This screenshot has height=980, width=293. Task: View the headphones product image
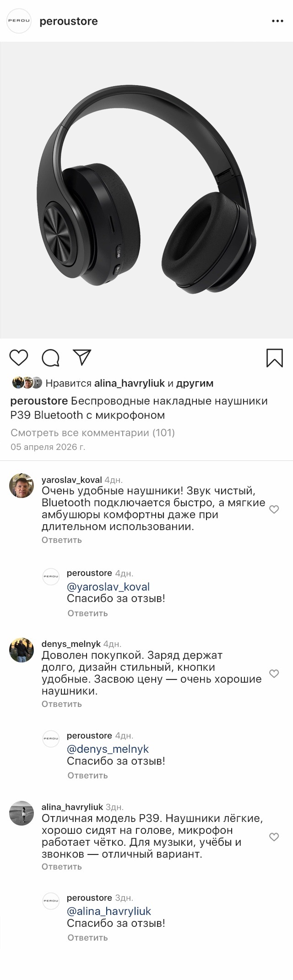(146, 190)
